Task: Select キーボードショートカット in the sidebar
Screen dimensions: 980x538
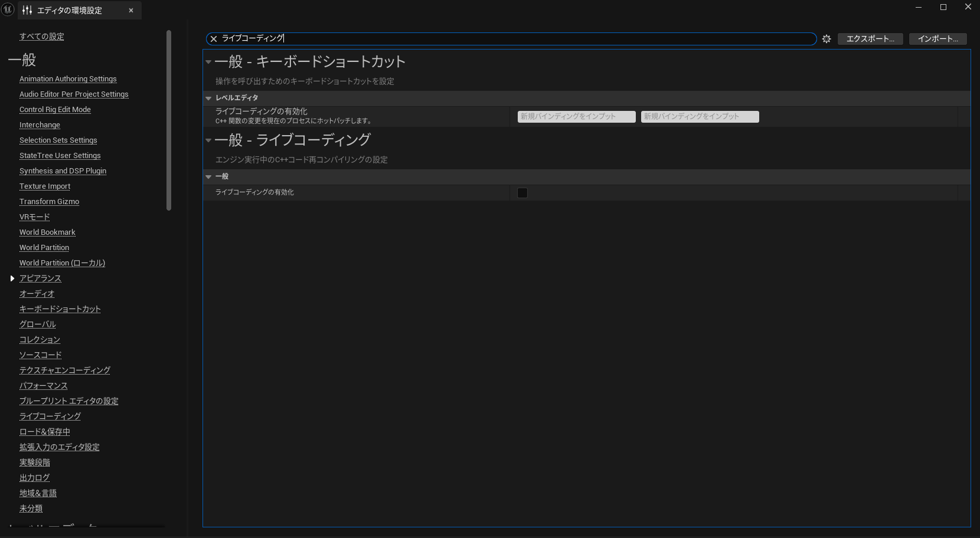Action: click(x=60, y=309)
